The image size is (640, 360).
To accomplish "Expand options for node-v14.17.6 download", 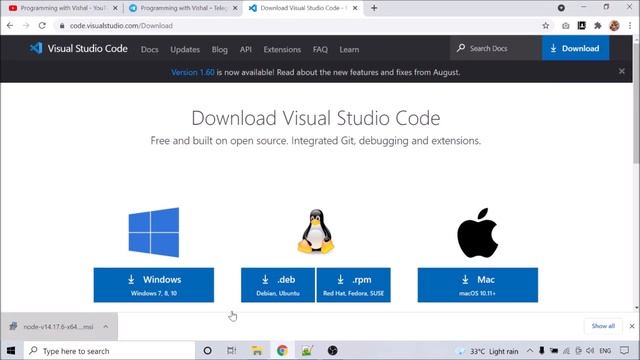I will pos(106,327).
